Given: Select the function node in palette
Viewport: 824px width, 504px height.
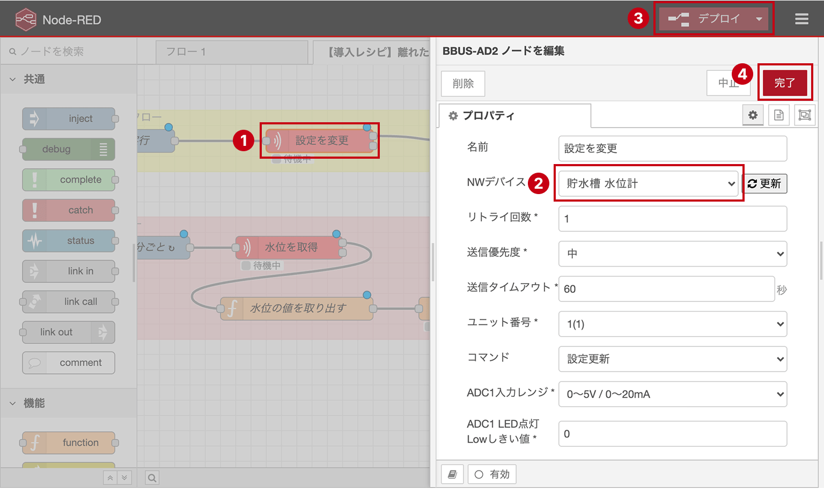Looking at the screenshot, I should tap(69, 442).
